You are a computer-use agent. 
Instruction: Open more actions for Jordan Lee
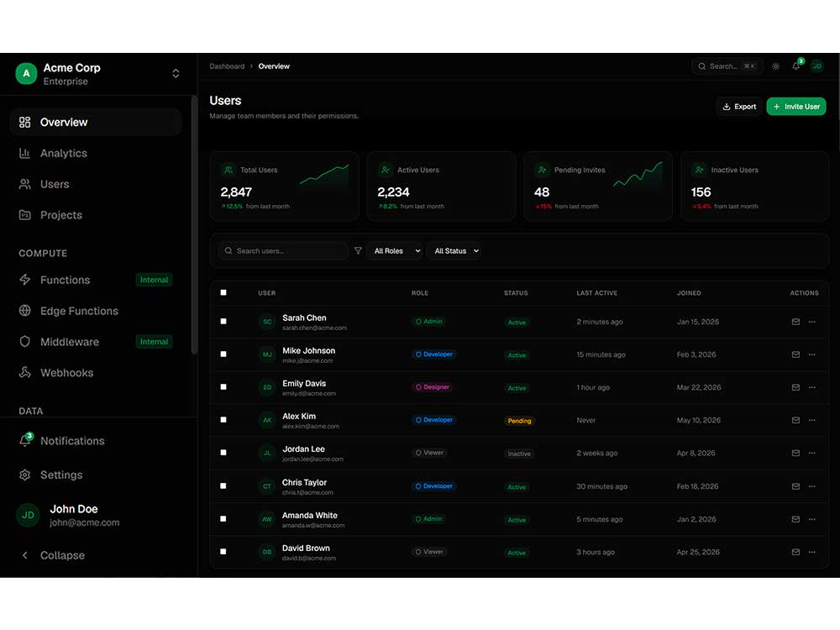(812, 454)
